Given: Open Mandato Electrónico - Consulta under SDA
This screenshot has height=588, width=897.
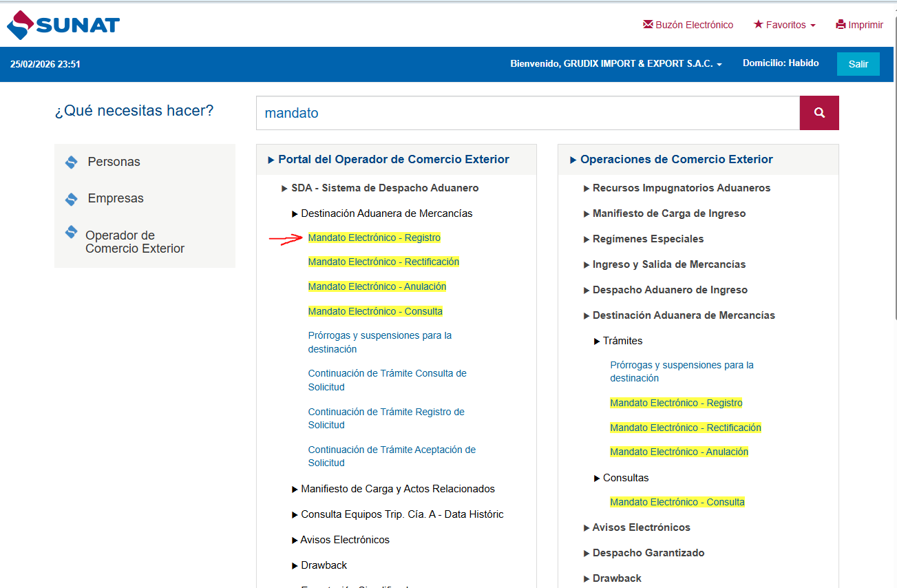Looking at the screenshot, I should click(375, 311).
